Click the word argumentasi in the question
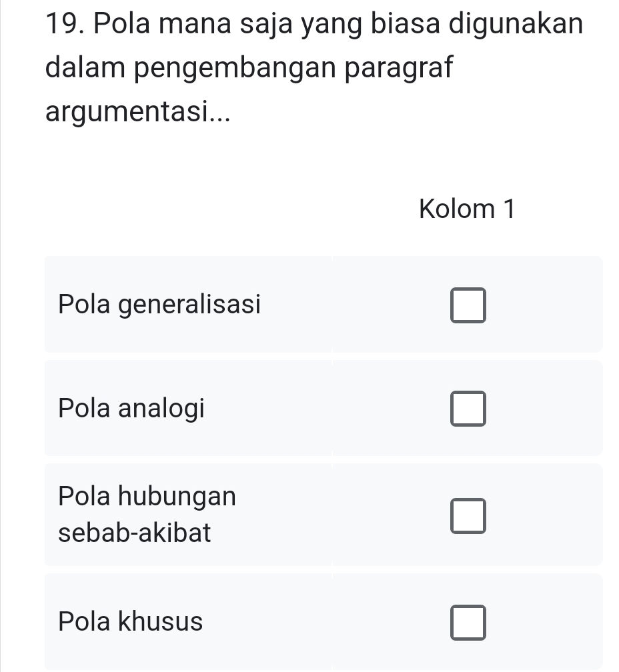 coord(127,113)
